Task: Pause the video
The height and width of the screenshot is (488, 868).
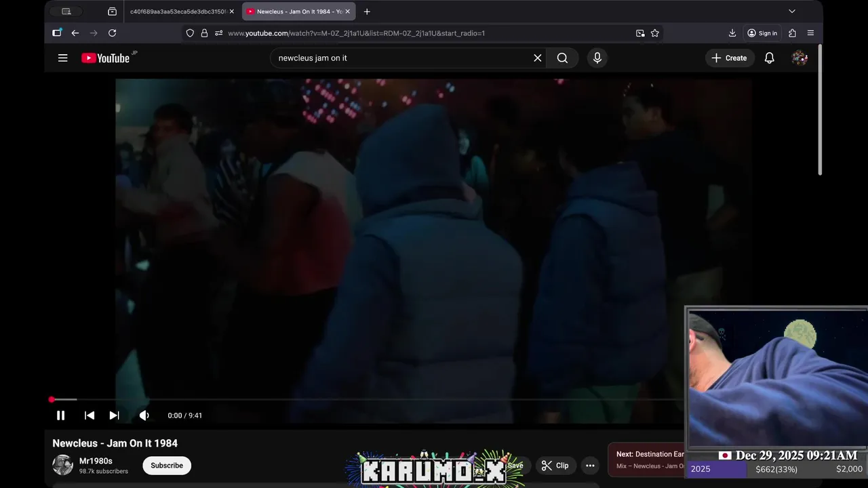Action: tap(60, 415)
